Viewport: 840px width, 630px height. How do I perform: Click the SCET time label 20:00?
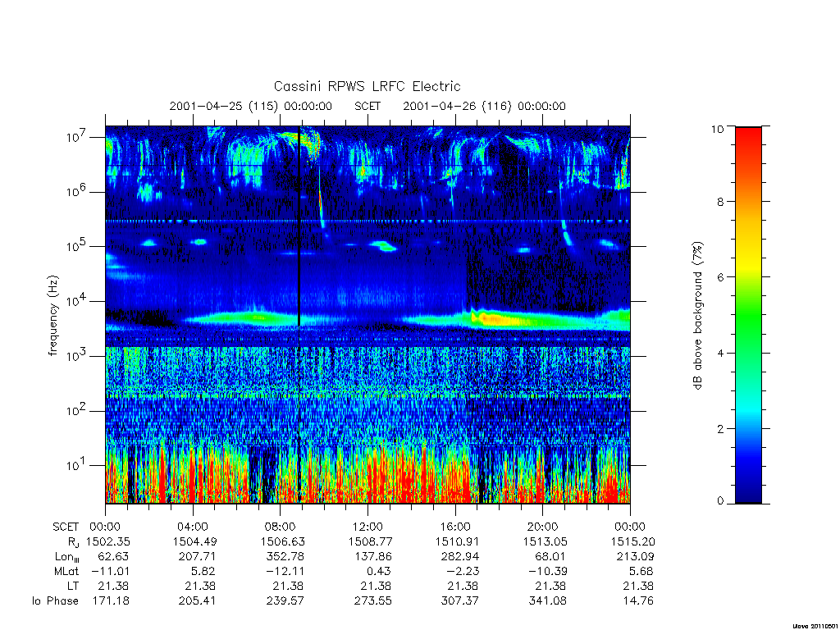click(x=543, y=527)
